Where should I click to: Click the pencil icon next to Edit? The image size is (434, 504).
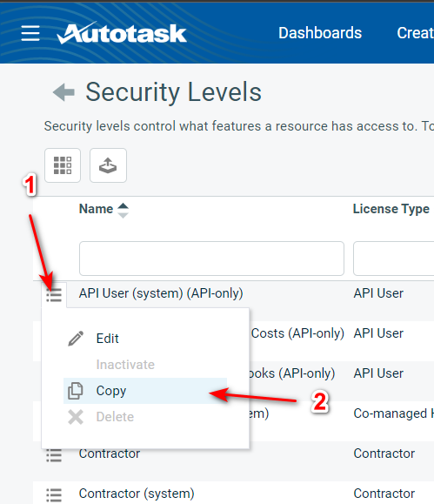pyautogui.click(x=76, y=339)
